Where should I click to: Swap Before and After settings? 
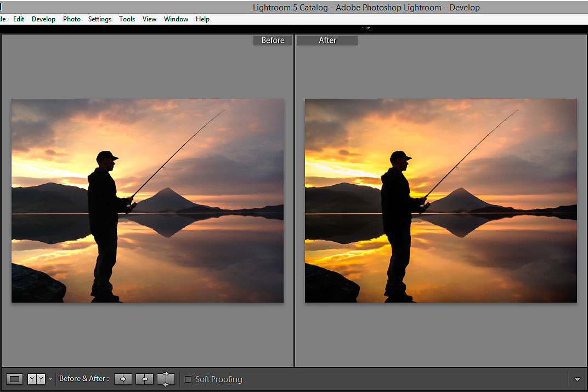166,379
